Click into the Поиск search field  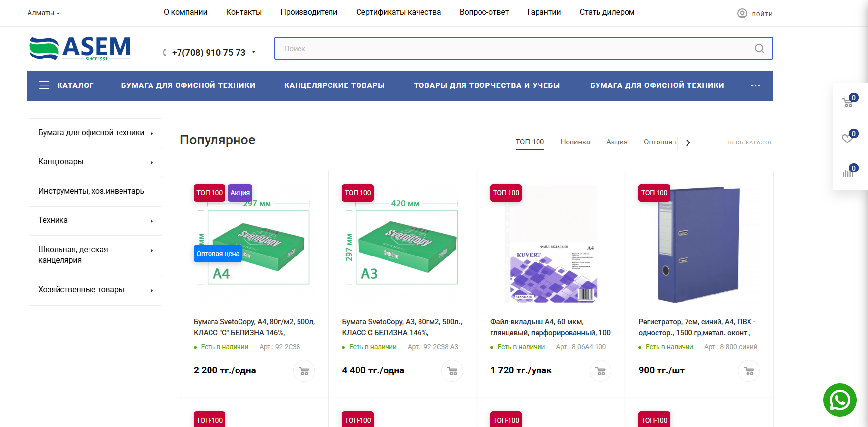[x=511, y=49]
